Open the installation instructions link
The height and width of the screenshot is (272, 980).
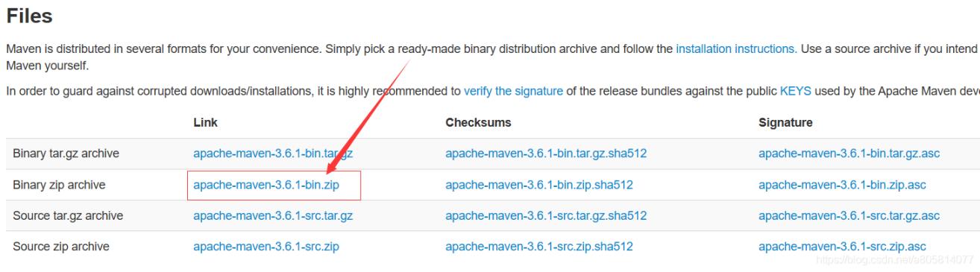pyautogui.click(x=735, y=49)
